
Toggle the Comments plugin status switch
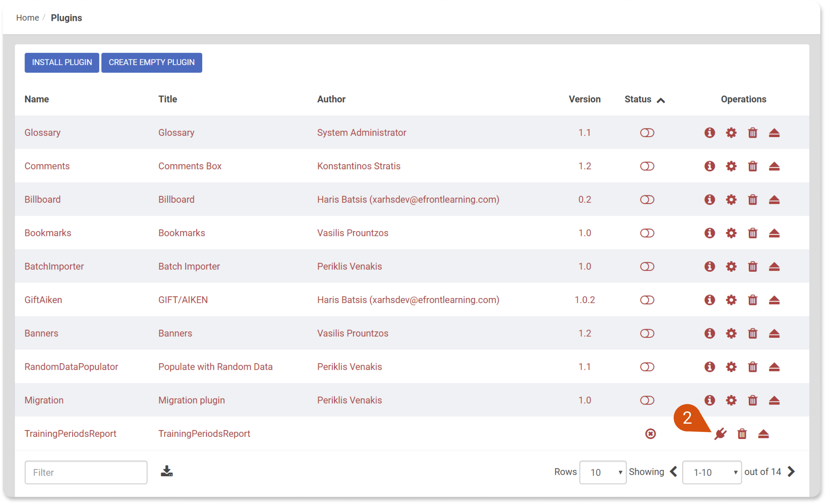click(x=647, y=166)
